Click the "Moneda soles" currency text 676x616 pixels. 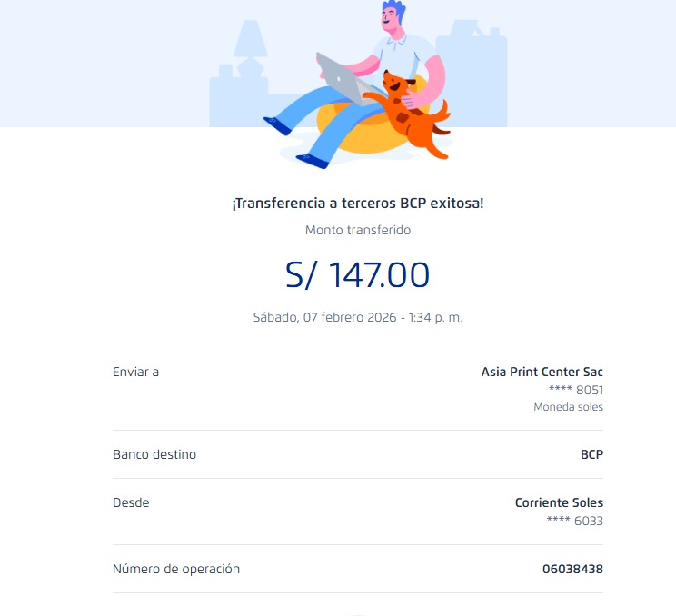pyautogui.click(x=568, y=407)
